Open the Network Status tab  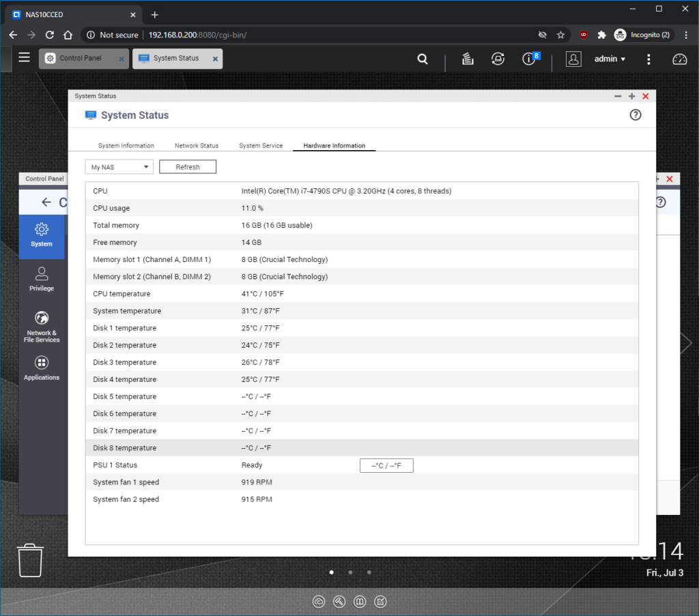(x=197, y=146)
